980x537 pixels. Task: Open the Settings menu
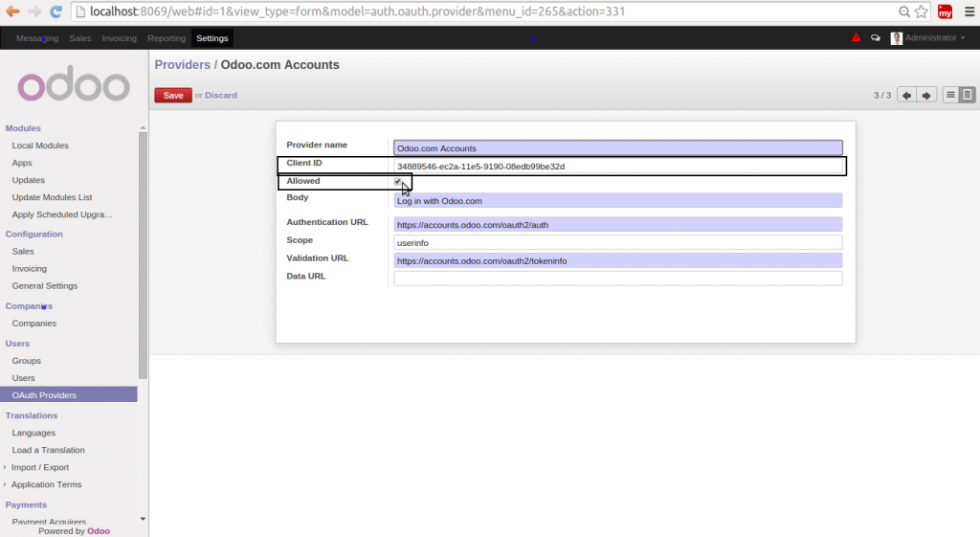click(x=212, y=38)
